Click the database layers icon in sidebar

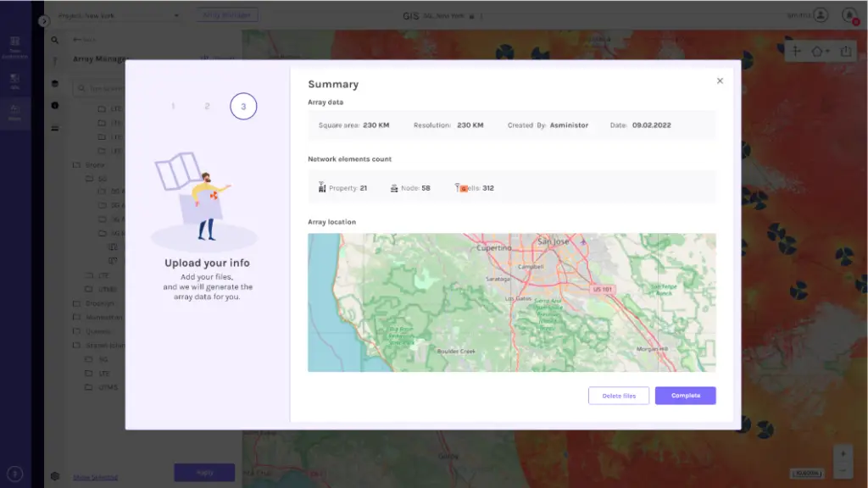tap(55, 84)
